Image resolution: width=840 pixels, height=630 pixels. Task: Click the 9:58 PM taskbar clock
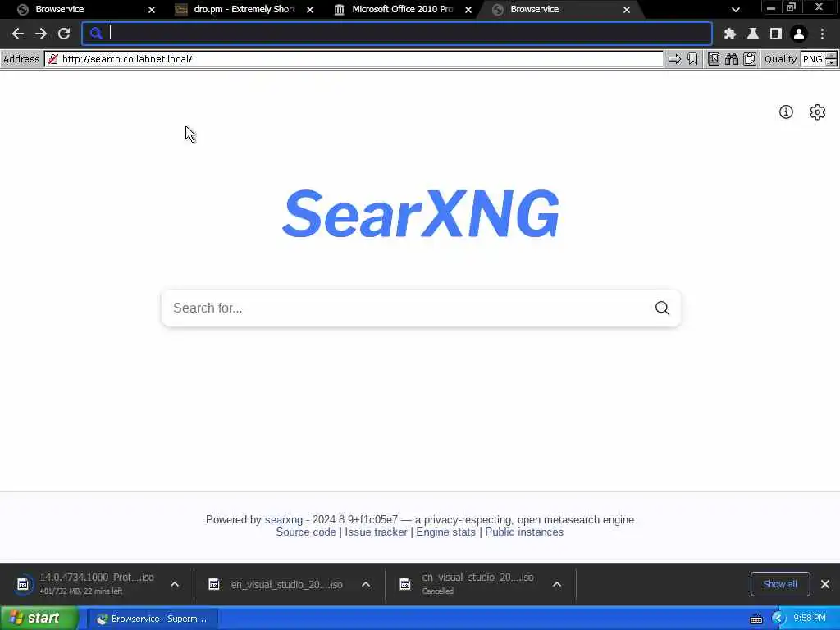[x=810, y=619]
